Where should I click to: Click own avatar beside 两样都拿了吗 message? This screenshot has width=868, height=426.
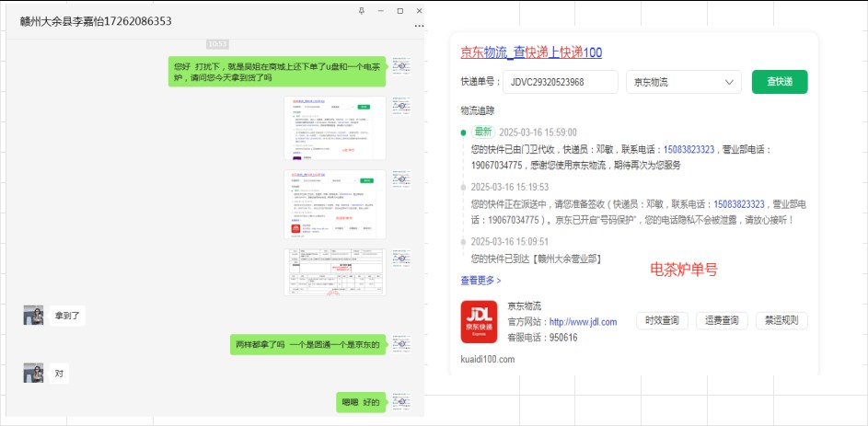click(401, 344)
